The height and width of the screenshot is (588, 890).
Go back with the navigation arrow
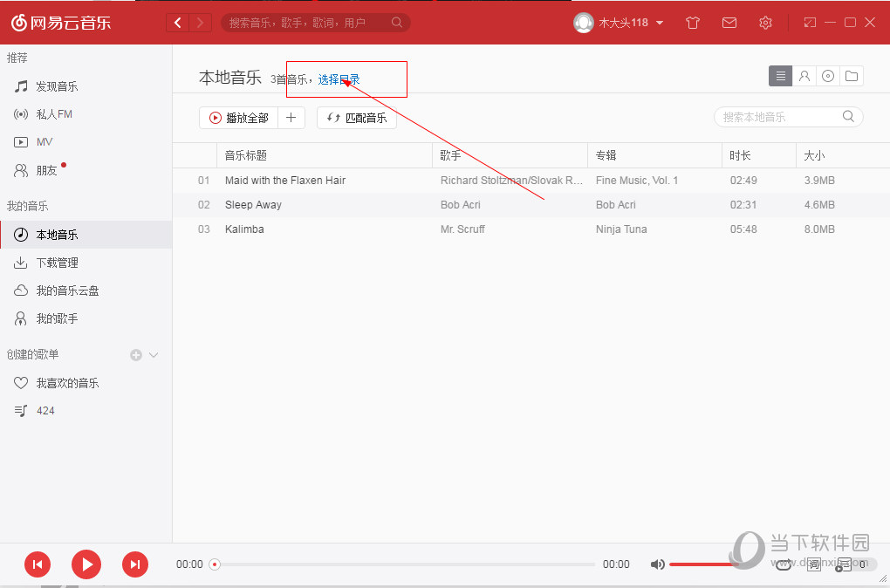tap(177, 22)
